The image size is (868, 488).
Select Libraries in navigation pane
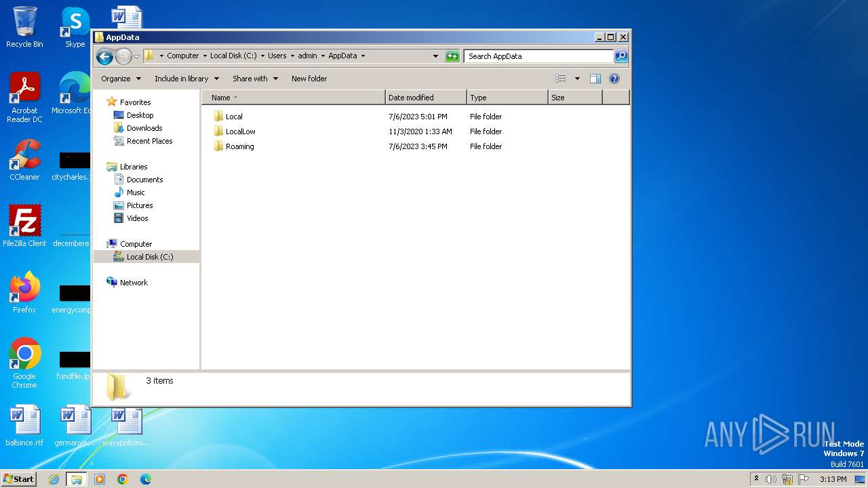point(134,167)
